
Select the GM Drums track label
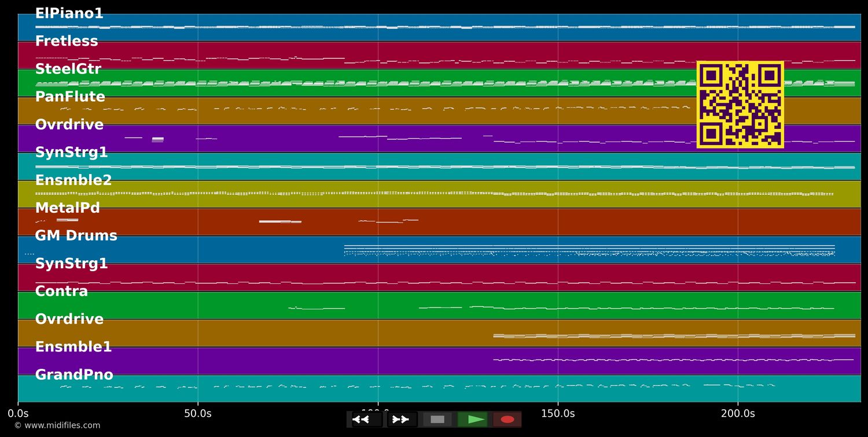click(x=76, y=236)
